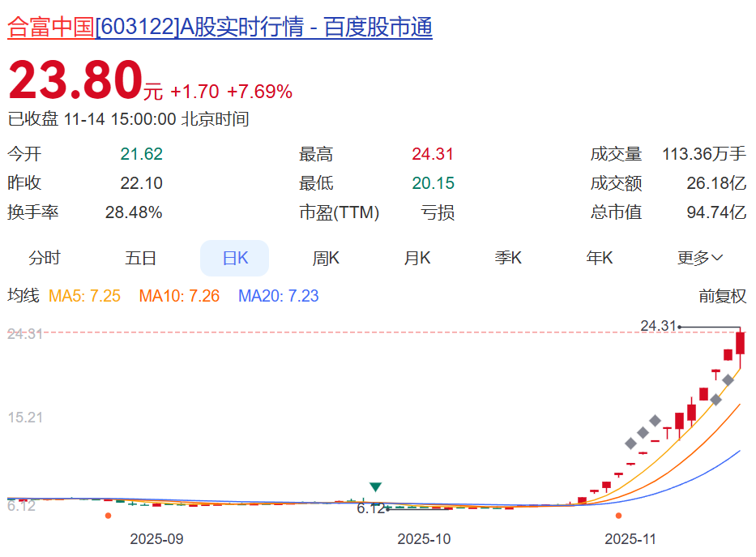Click the green down-triangle event marker
This screenshot has height=557, width=756.
pyautogui.click(x=374, y=487)
